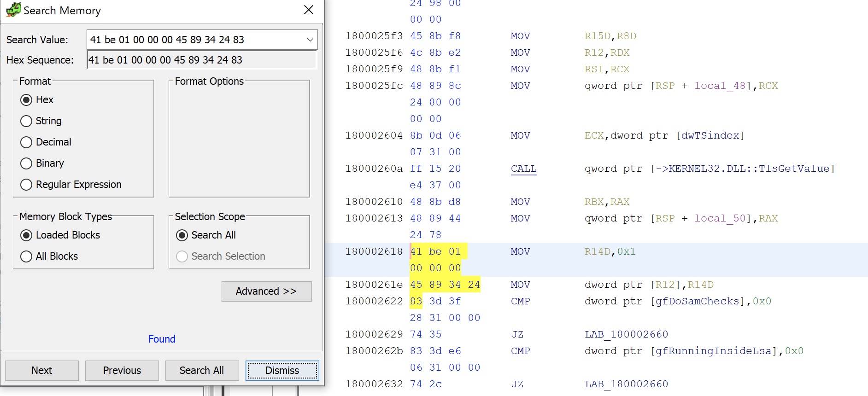The width and height of the screenshot is (868, 396).
Task: Click the underlined CALL mnemonic in the listing
Action: click(524, 169)
